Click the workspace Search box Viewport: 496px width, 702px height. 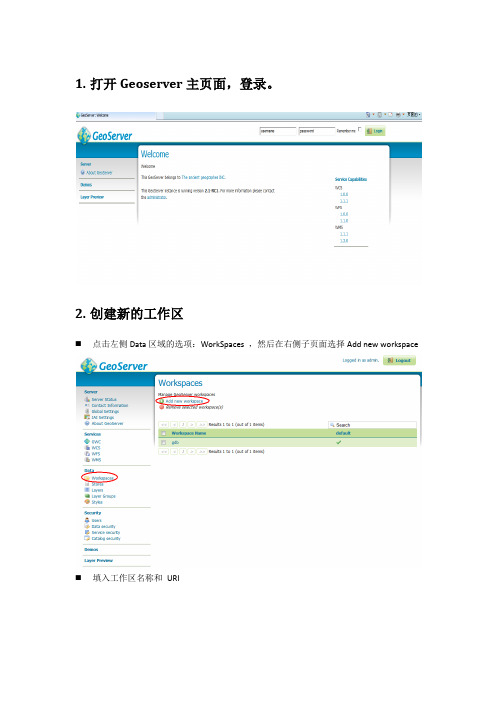(x=372, y=425)
